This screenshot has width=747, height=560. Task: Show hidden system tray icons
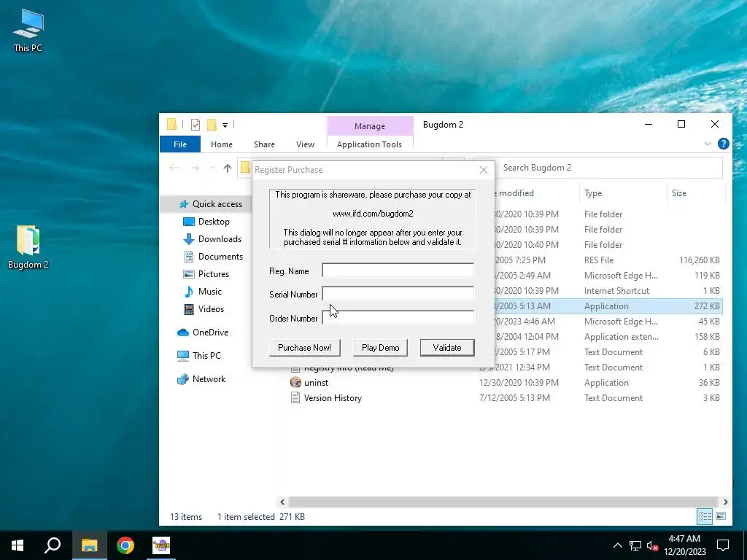coord(617,545)
